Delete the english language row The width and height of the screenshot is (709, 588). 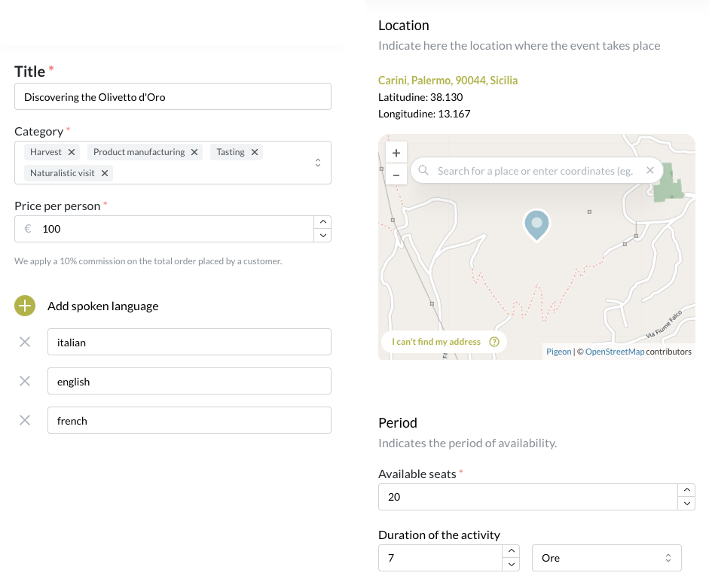tap(25, 381)
